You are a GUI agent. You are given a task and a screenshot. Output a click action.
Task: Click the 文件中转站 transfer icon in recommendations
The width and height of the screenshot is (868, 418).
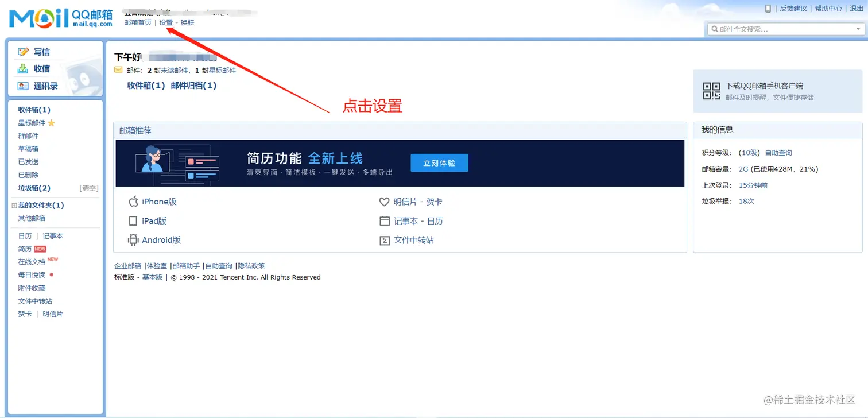click(385, 241)
